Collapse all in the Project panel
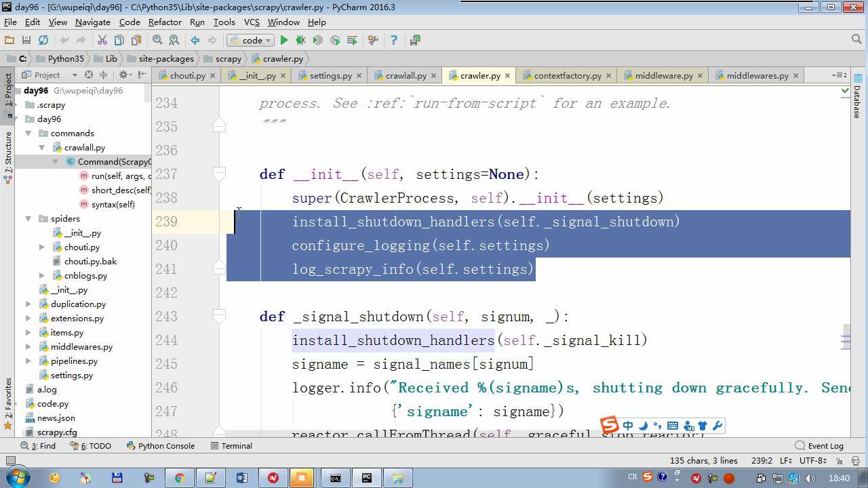Viewport: 868px width, 488px height. click(103, 75)
